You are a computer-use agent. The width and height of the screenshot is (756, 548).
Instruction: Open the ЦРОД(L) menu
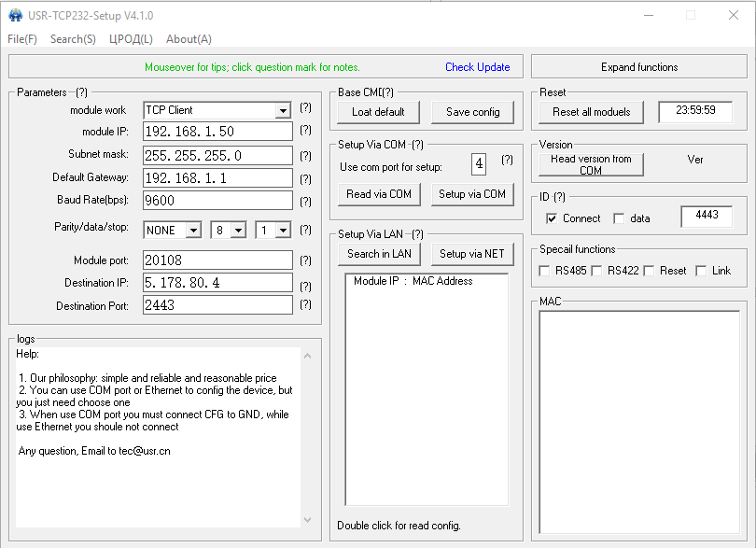click(131, 39)
